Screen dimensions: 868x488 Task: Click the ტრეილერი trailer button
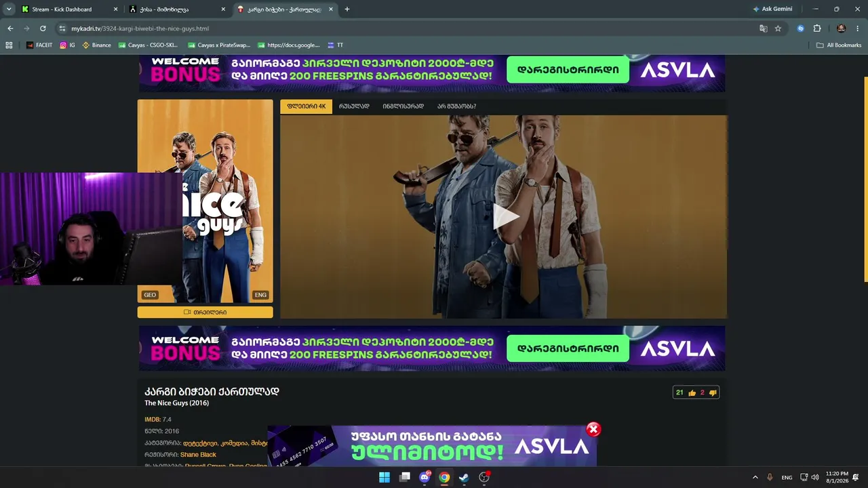(x=205, y=312)
